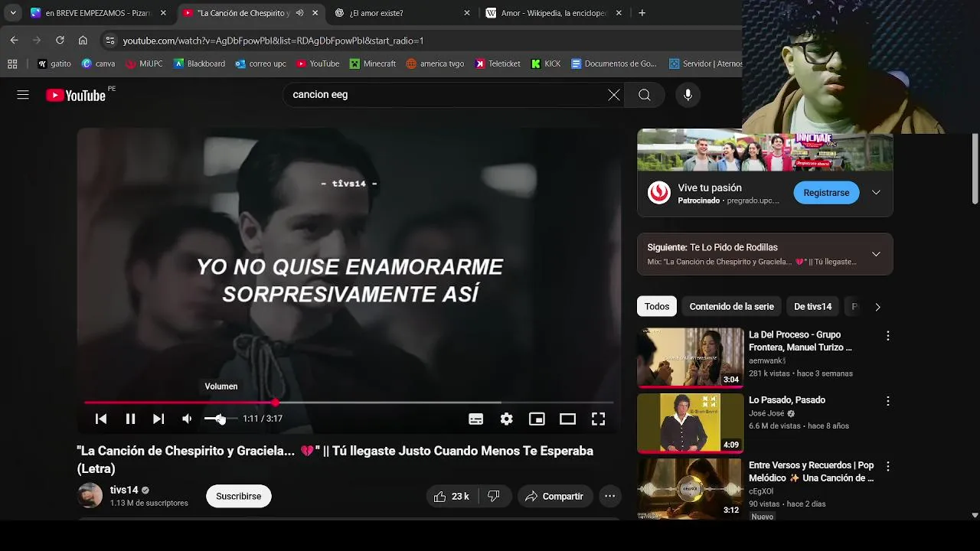Open the Minecraft bookmark
Viewport: 980px width, 551px height.
click(x=372, y=64)
